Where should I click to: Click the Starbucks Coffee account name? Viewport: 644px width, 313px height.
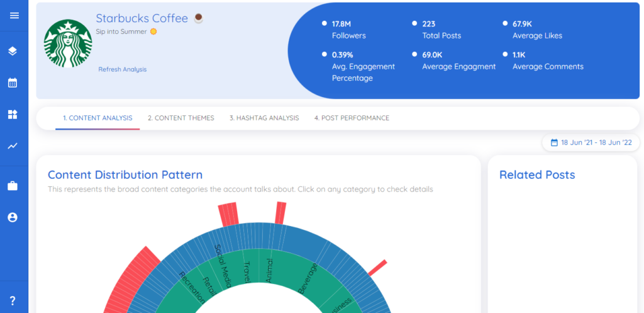[x=142, y=18]
